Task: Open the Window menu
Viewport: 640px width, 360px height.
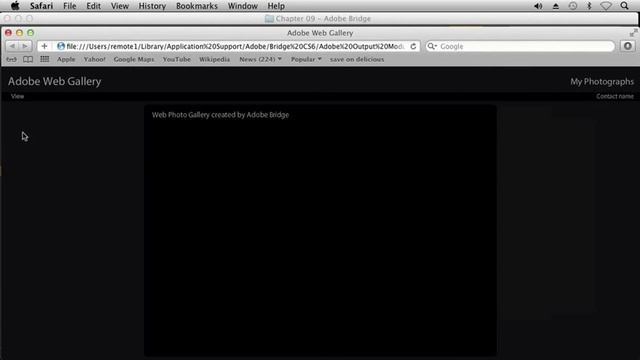Action: (242, 6)
